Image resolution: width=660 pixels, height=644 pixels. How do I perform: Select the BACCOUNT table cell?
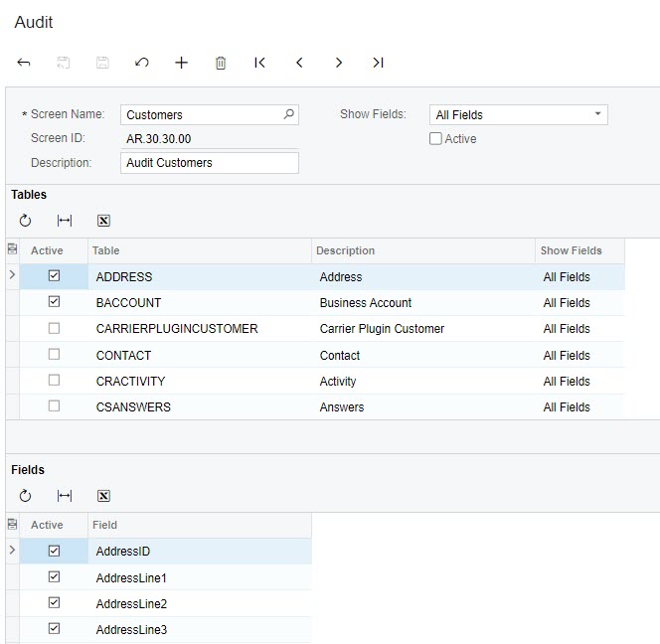200,303
